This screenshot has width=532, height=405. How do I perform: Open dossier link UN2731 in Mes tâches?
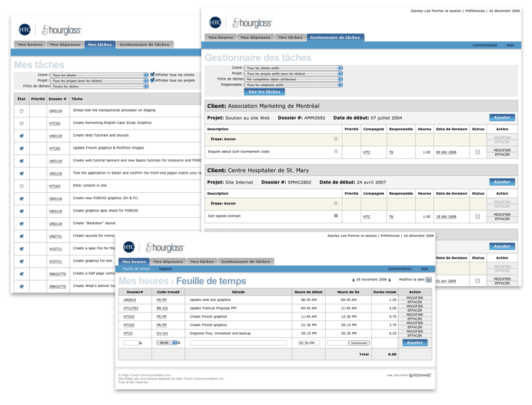click(55, 236)
